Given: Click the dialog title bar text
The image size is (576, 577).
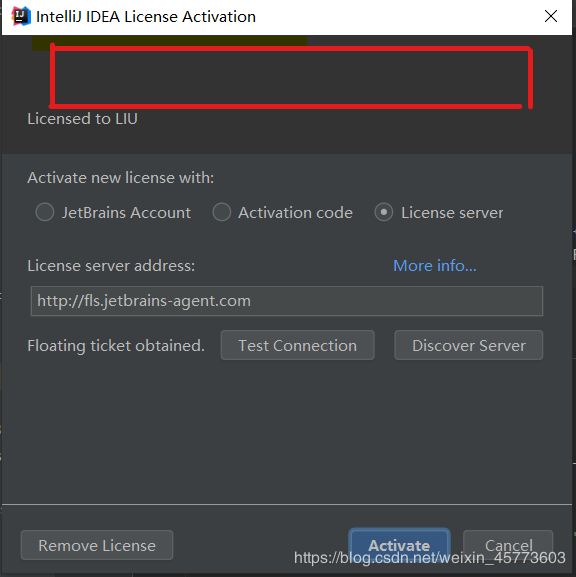Looking at the screenshot, I should pos(146,17).
